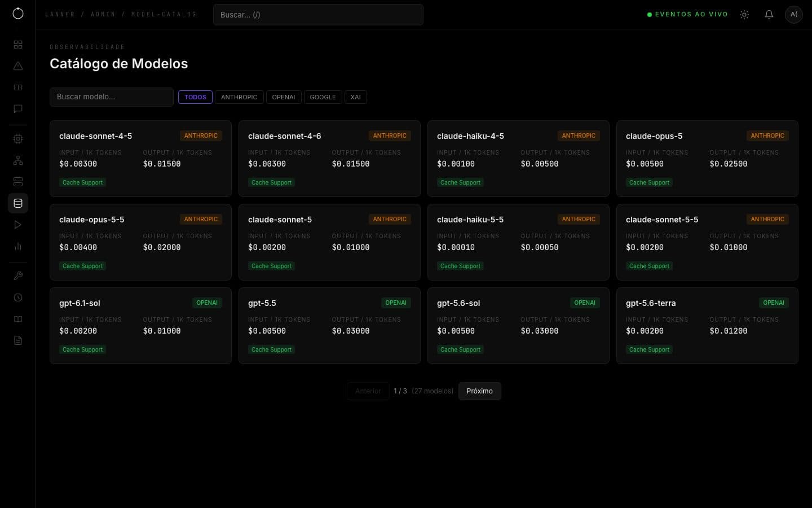The image size is (812, 508).
Task: Filter models by ANTHROPIC
Action: point(239,97)
